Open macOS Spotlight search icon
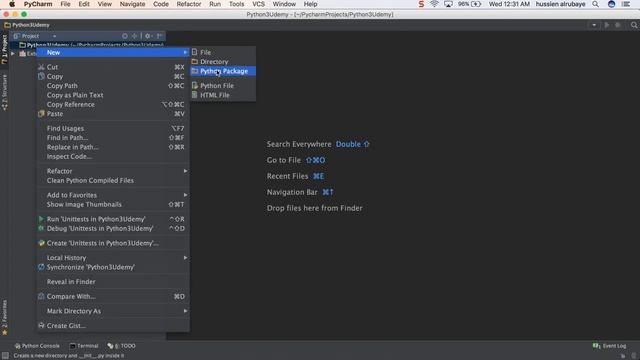Screen dimensions: 640x360 point(596,4)
